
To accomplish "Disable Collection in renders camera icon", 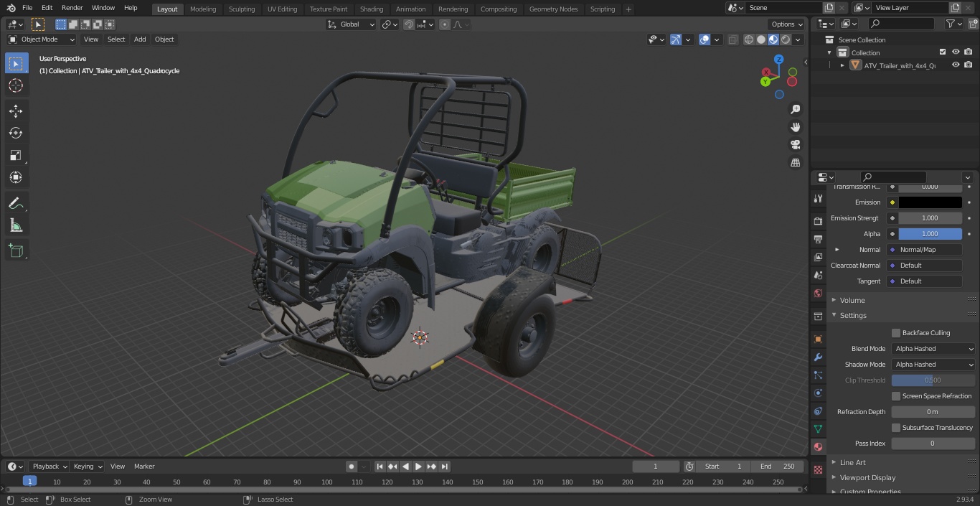I will click(x=969, y=52).
